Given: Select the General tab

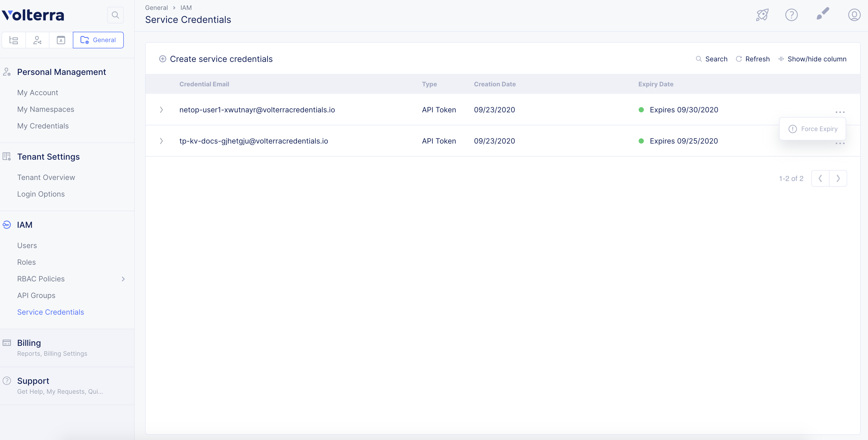Looking at the screenshot, I should pyautogui.click(x=98, y=40).
